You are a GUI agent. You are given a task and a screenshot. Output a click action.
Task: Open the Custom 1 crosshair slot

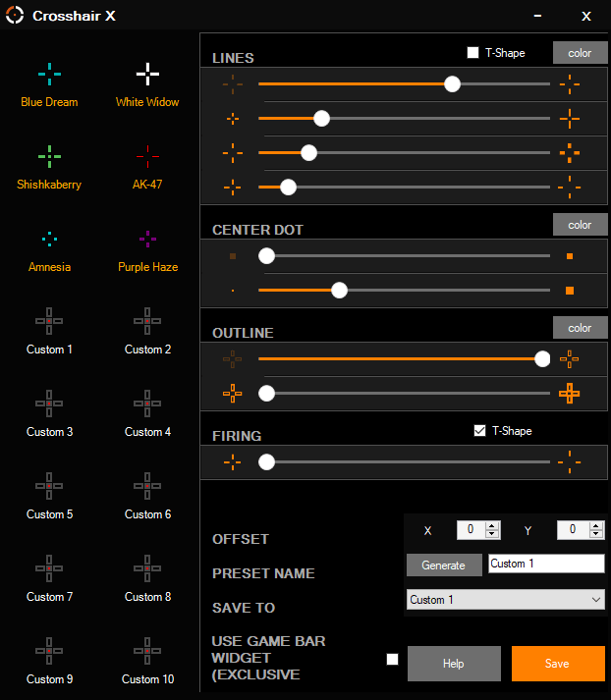[49, 332]
